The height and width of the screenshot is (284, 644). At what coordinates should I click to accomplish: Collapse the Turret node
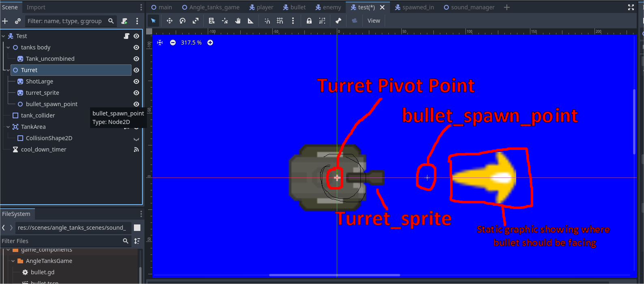[x=8, y=70]
